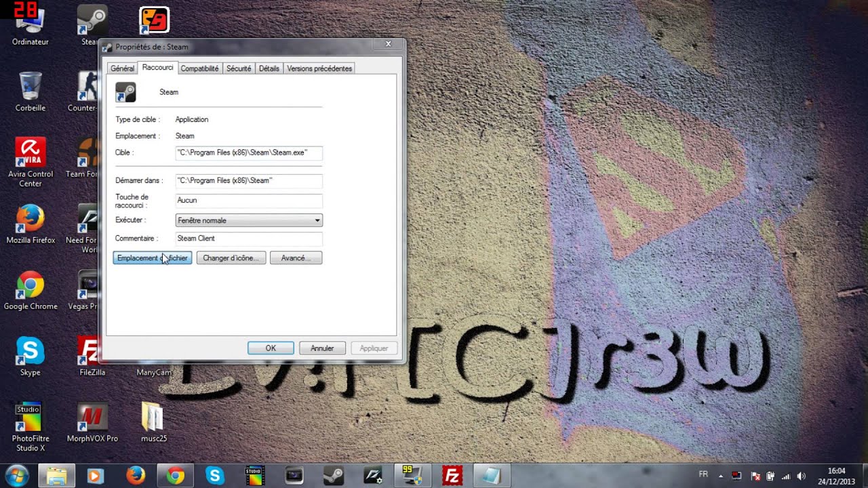Switch to Chrome in the taskbar
The height and width of the screenshot is (488, 868).
pyautogui.click(x=175, y=476)
